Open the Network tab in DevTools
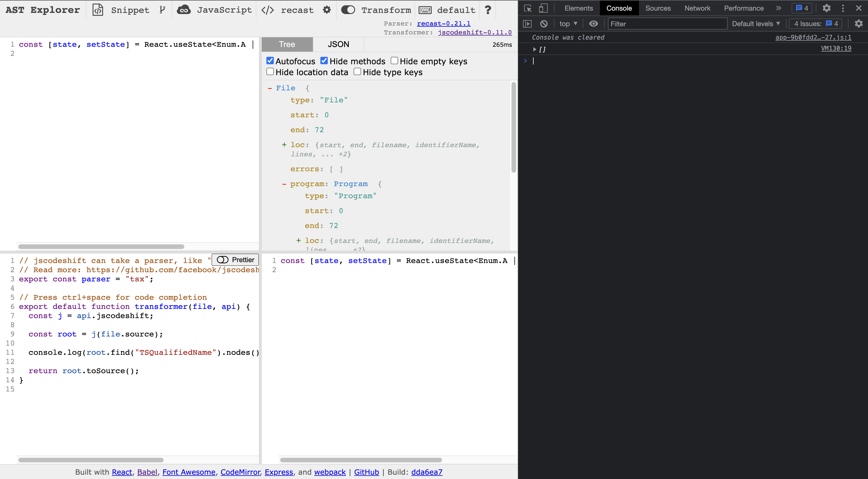868x479 pixels. (x=697, y=8)
